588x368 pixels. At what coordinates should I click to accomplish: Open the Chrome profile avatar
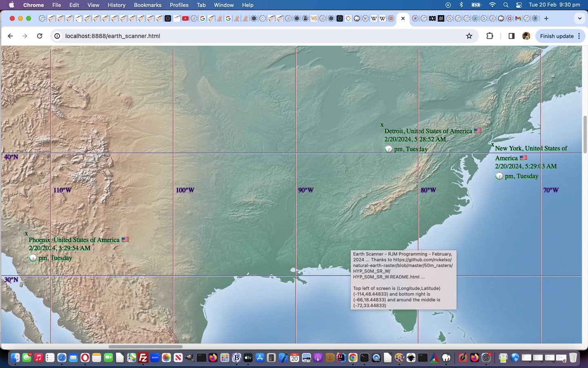(526, 36)
